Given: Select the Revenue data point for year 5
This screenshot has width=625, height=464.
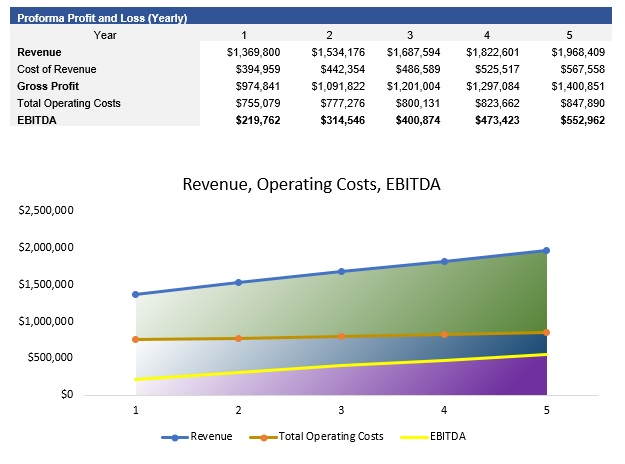Looking at the screenshot, I should tap(546, 250).
